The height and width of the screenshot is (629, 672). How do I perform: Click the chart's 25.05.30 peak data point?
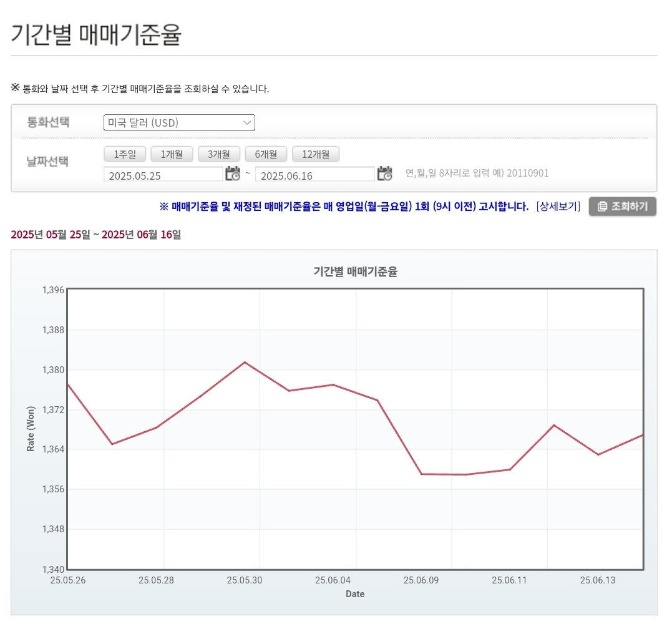(245, 362)
